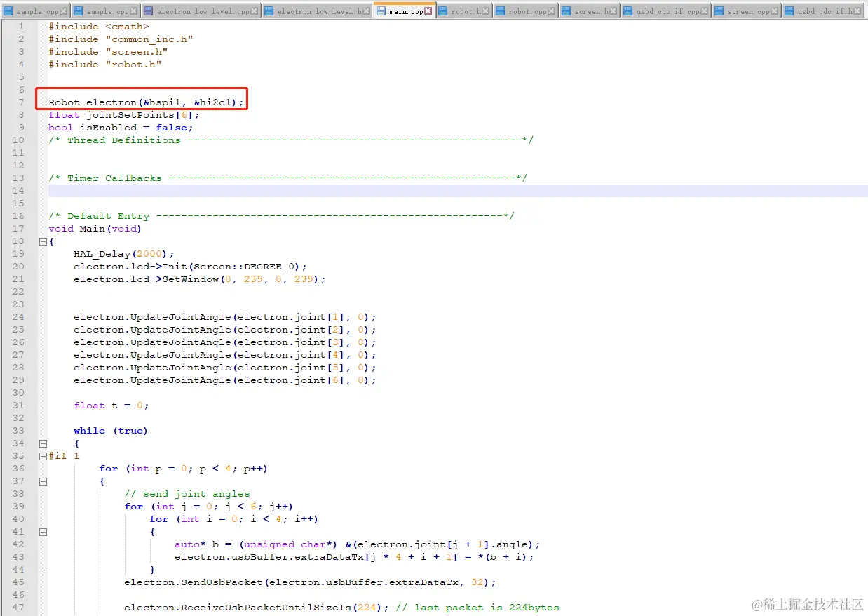Click the float jointSetPoints[6] line
The height and width of the screenshot is (616, 868).
click(124, 115)
